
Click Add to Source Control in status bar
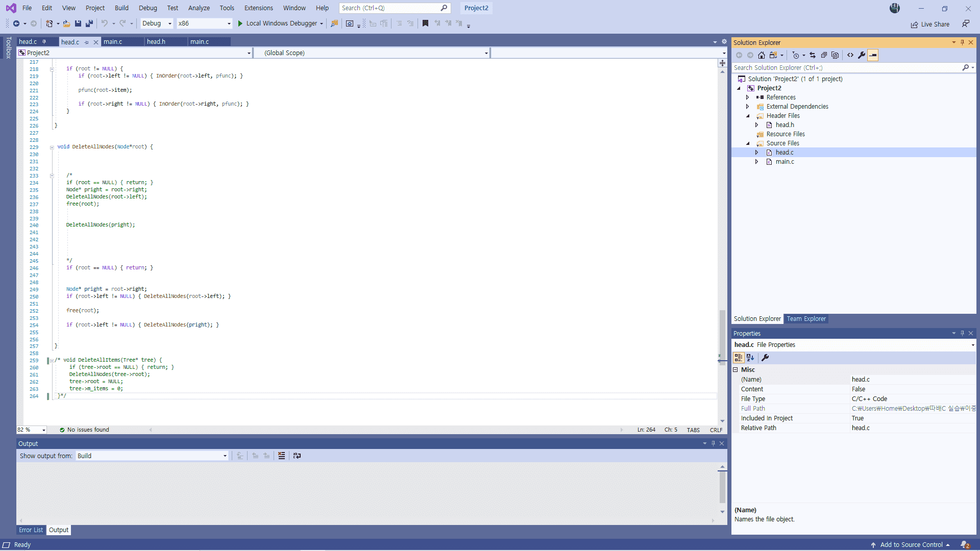tap(911, 545)
